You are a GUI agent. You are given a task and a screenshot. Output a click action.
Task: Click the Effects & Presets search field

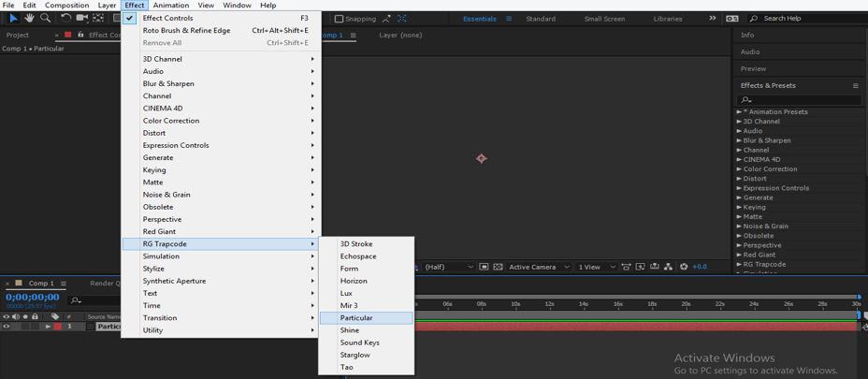pos(798,100)
